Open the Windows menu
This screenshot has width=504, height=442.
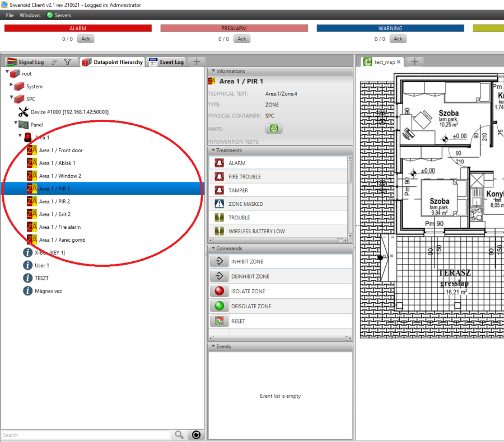[30, 15]
